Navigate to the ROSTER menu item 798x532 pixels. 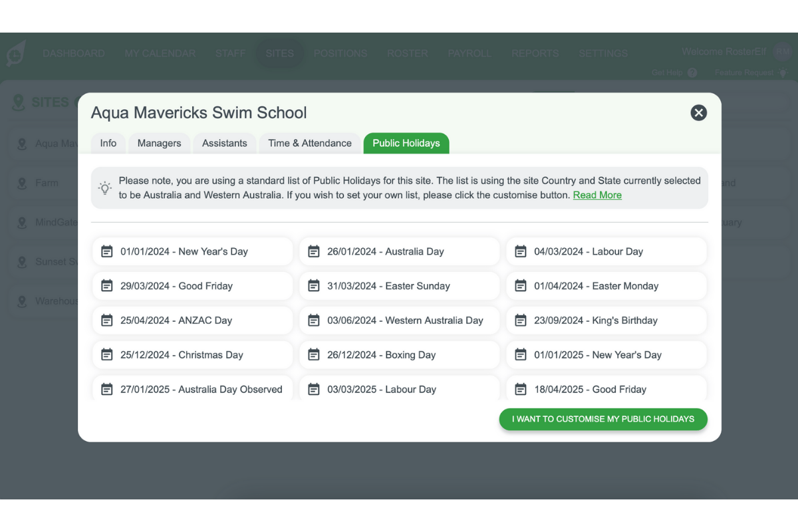click(407, 53)
